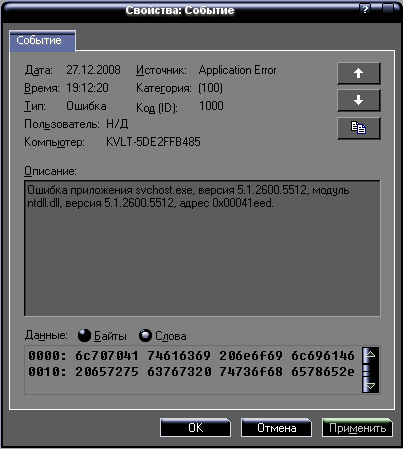Screen dimensions: 403x449
Task: Copy event details to clipboard
Action: (359, 128)
